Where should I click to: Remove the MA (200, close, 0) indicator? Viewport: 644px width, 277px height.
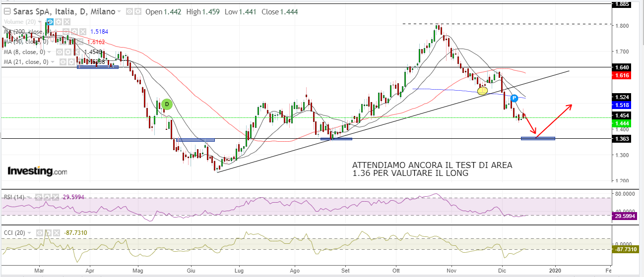83,32
